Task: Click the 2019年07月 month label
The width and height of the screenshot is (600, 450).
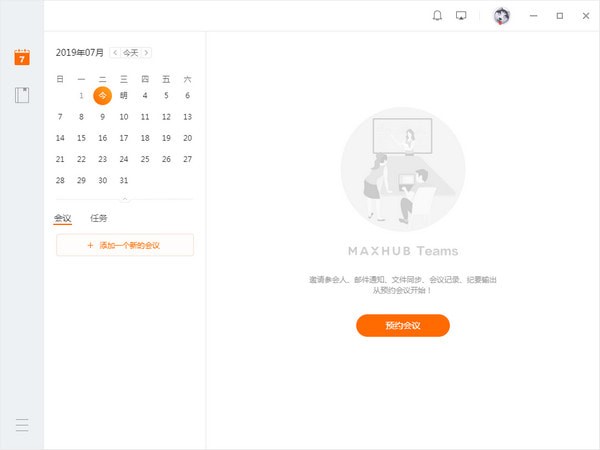Action: click(80, 53)
